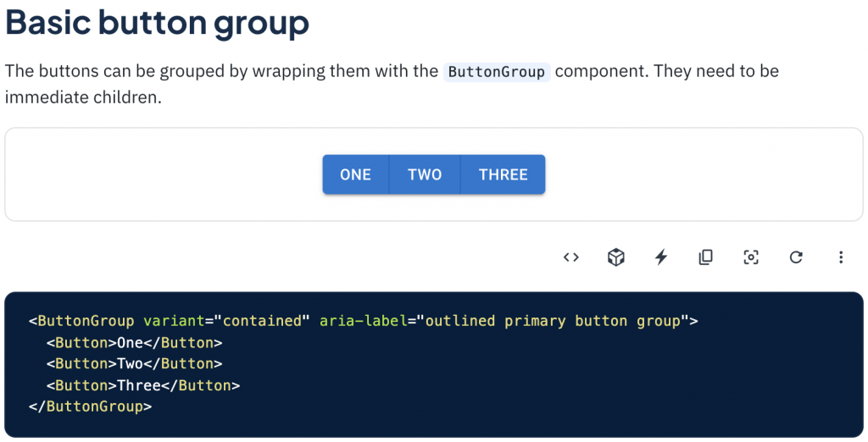
Task: Click the Button Two code line
Action: pyautogui.click(x=135, y=363)
